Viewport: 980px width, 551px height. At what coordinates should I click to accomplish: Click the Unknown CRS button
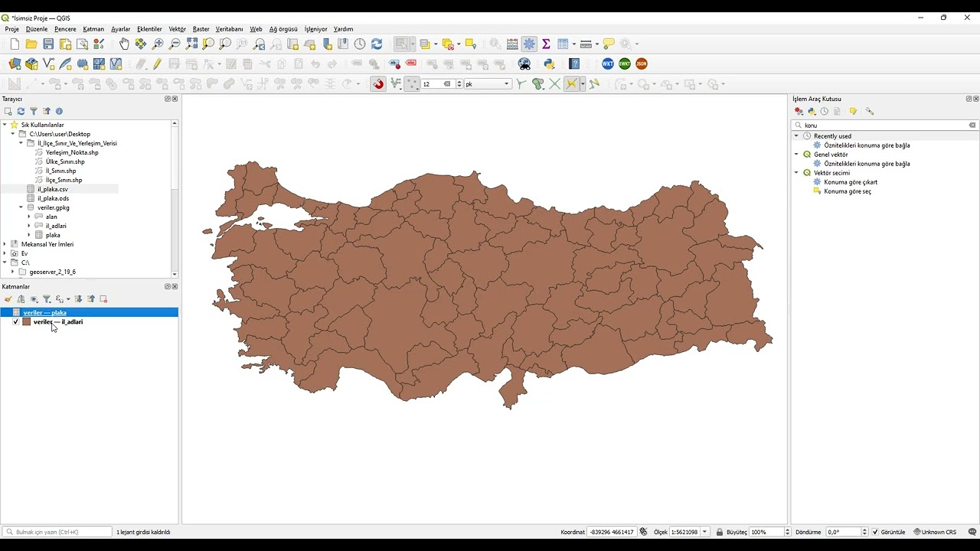tap(934, 532)
